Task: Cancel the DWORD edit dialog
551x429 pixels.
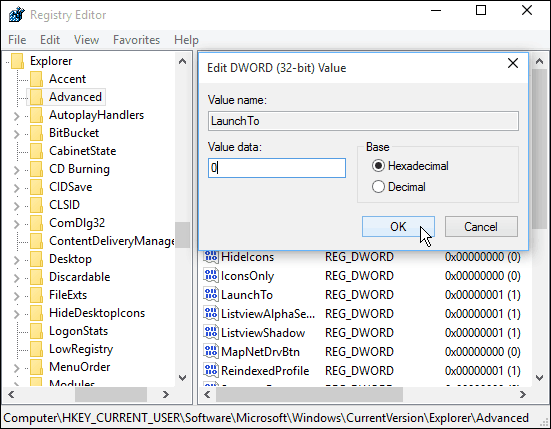Action: tap(481, 227)
